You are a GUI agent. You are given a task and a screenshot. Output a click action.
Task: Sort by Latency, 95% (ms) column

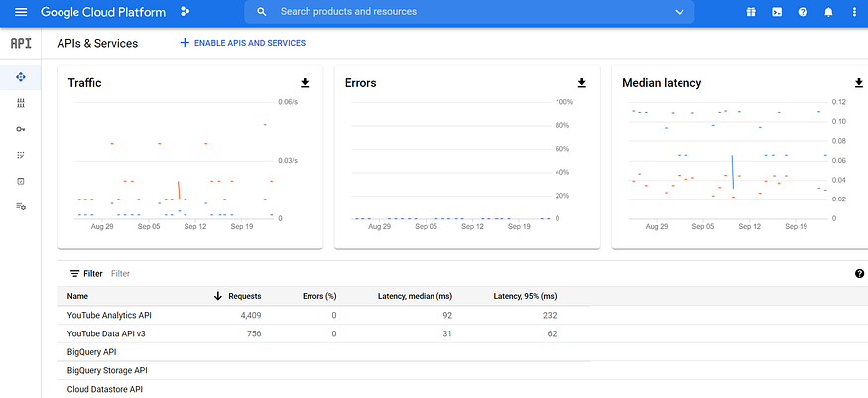coord(525,296)
